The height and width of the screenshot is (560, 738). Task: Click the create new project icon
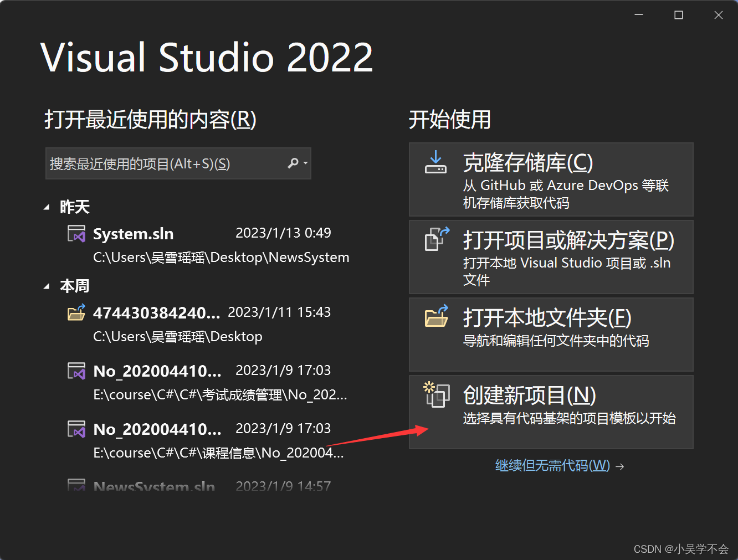tap(437, 394)
